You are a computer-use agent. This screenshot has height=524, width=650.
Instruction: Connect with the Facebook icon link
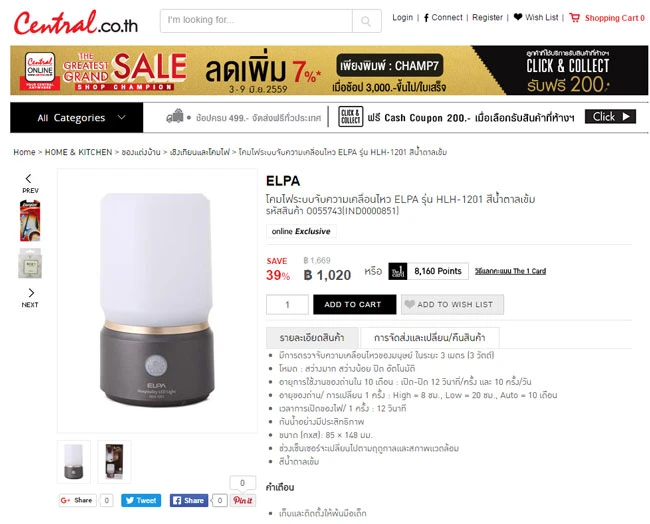426,18
